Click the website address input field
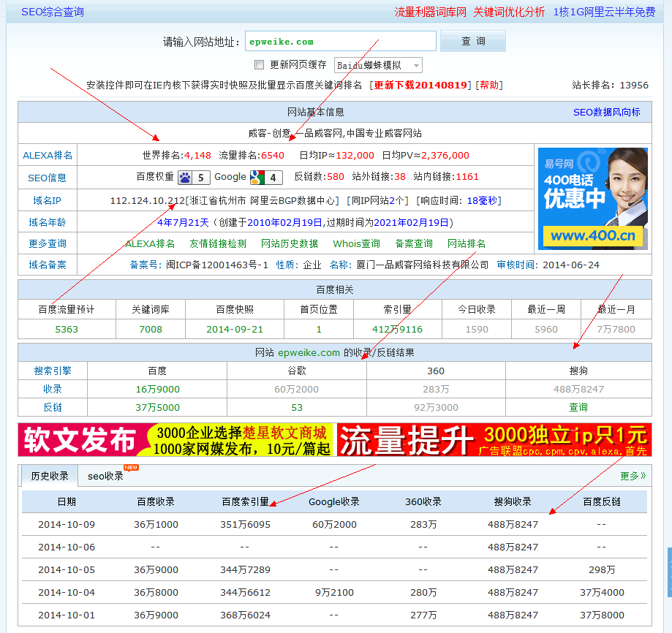This screenshot has width=672, height=633. (340, 41)
